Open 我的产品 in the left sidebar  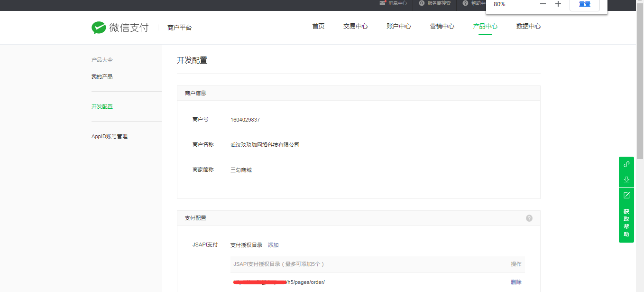coord(102,76)
